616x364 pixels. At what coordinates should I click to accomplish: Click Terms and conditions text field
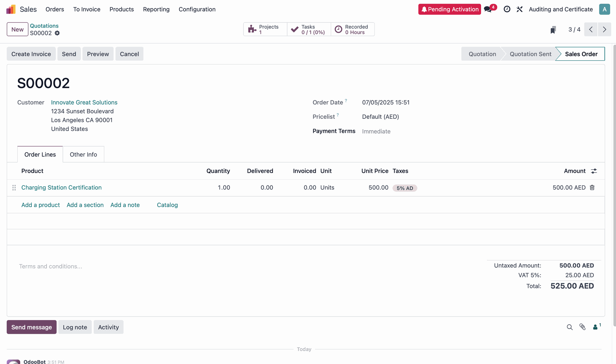51,266
